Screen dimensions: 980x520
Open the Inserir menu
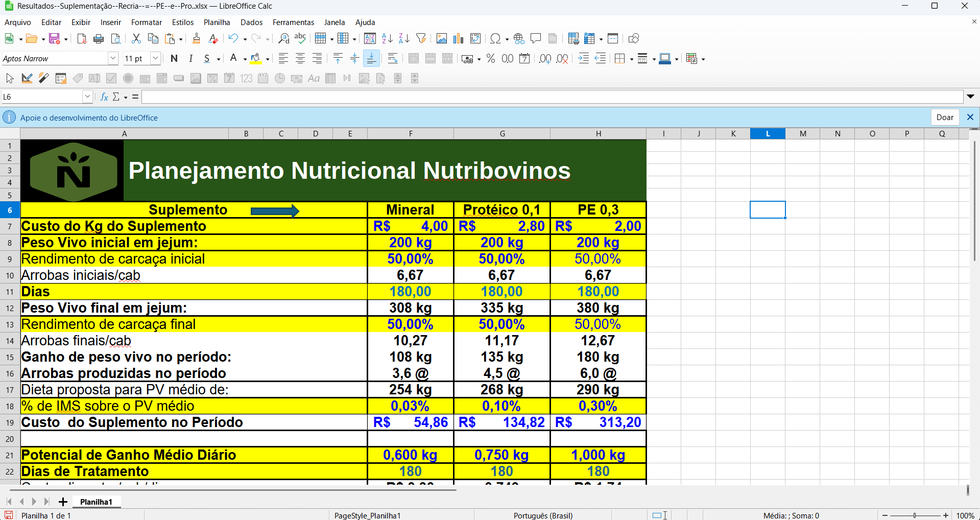tap(111, 22)
